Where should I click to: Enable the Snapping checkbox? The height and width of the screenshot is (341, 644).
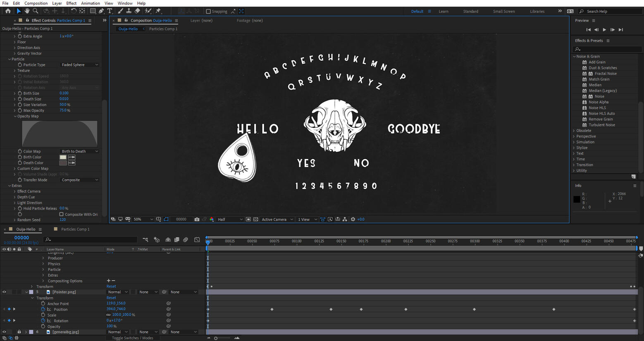tap(208, 12)
